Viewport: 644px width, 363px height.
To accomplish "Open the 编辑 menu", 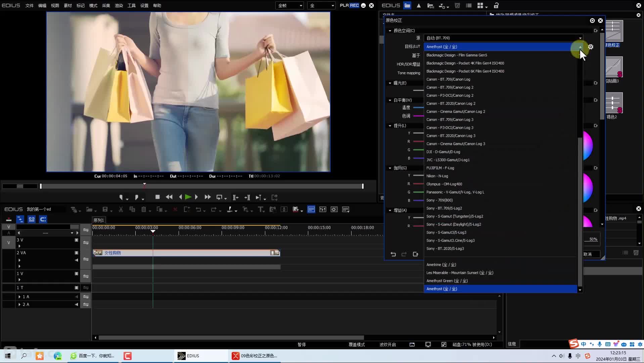I will 42,5.
